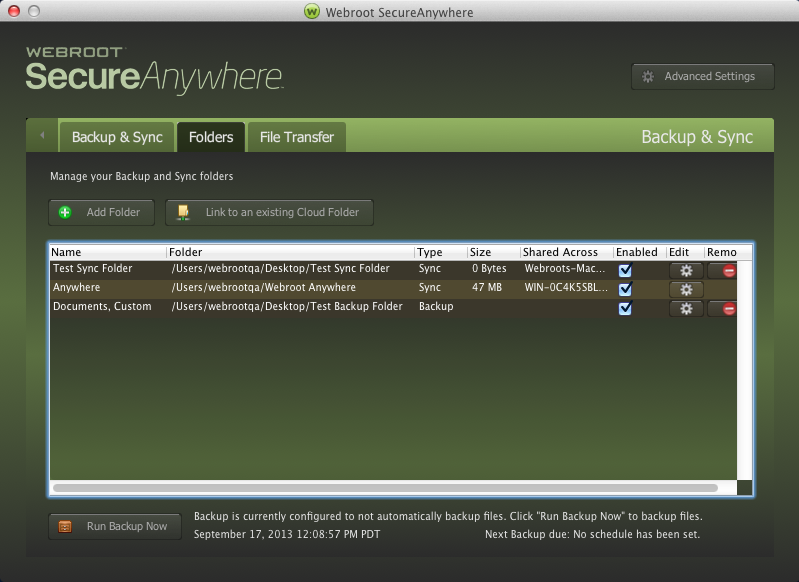Viewport: 799px width, 582px height.
Task: Select the Folders tab
Action: click(211, 137)
